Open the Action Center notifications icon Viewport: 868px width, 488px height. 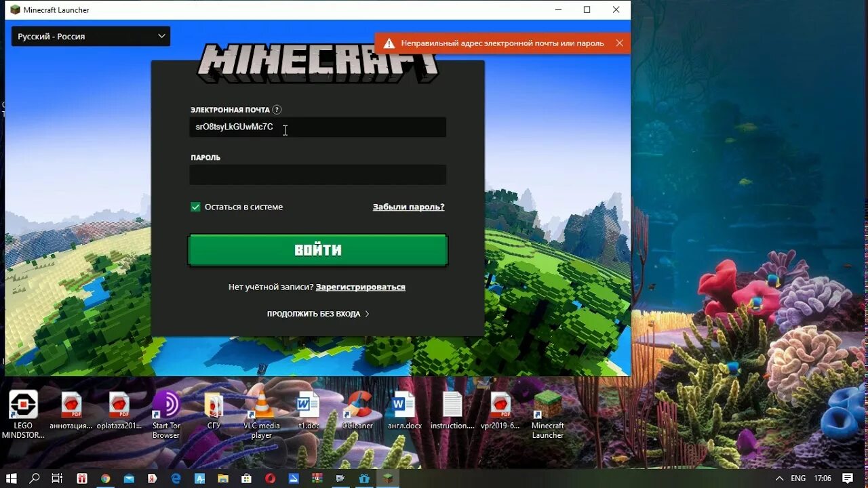[848, 478]
